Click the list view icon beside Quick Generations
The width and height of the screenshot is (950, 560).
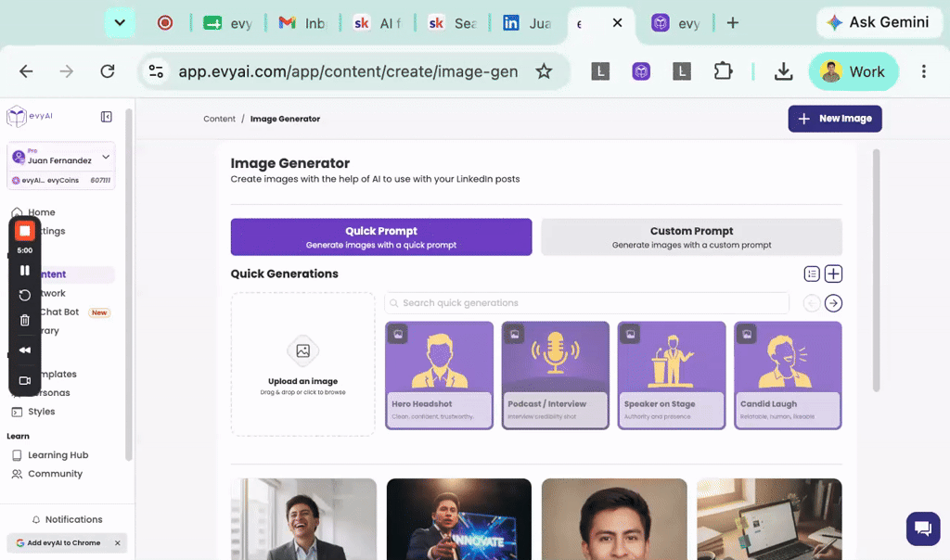click(x=811, y=274)
